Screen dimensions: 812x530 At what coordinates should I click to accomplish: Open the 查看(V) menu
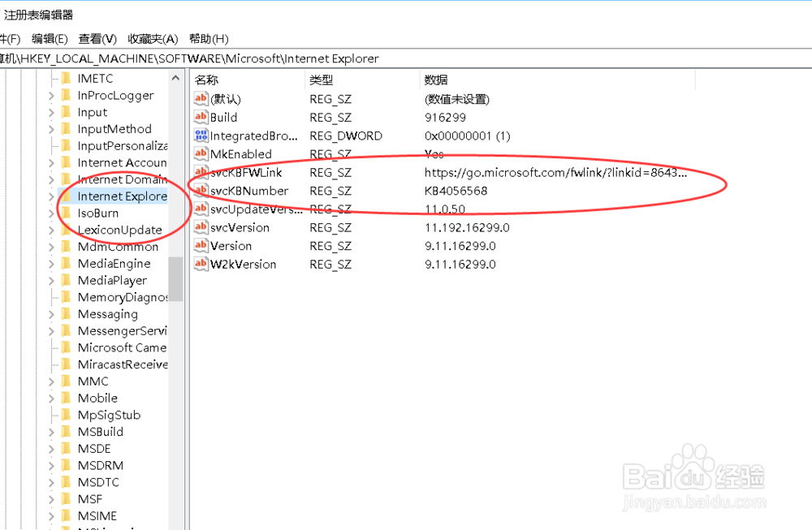(97, 39)
